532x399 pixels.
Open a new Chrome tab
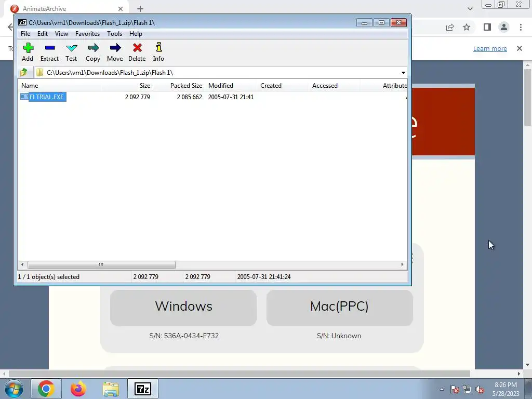tap(140, 9)
